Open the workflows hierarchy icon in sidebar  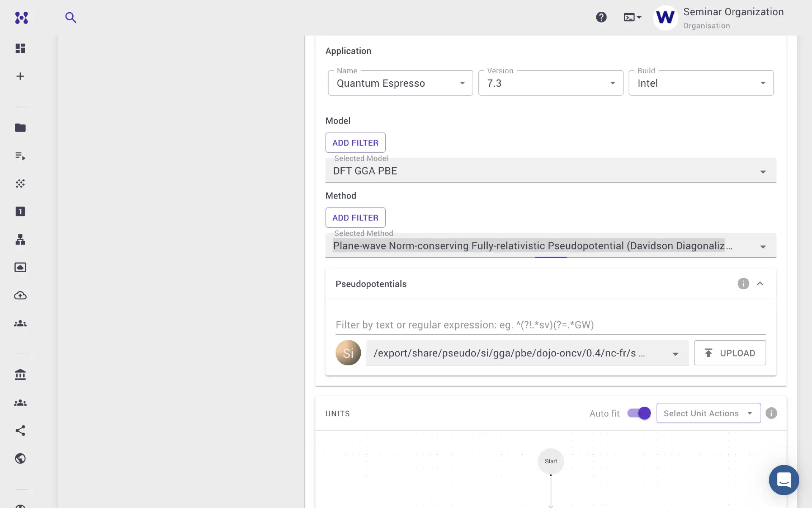pyautogui.click(x=20, y=240)
